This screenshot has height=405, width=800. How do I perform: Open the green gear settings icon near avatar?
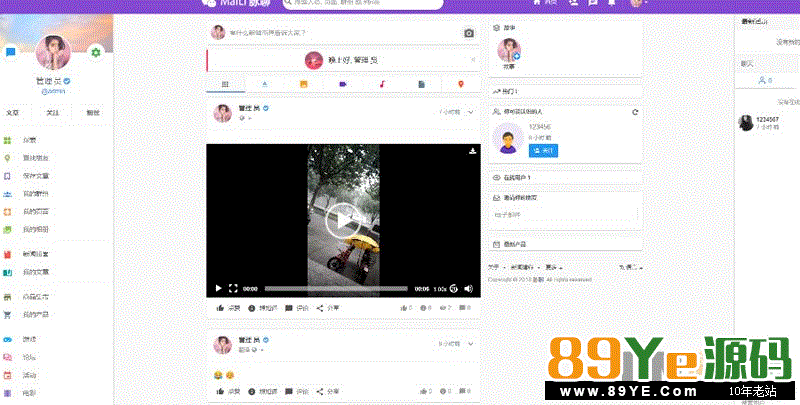click(x=95, y=52)
